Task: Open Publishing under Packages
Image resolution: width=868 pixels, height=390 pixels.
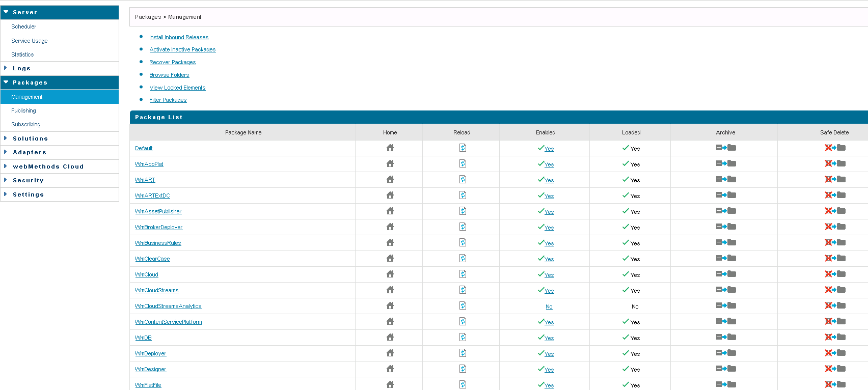Action: (x=23, y=110)
